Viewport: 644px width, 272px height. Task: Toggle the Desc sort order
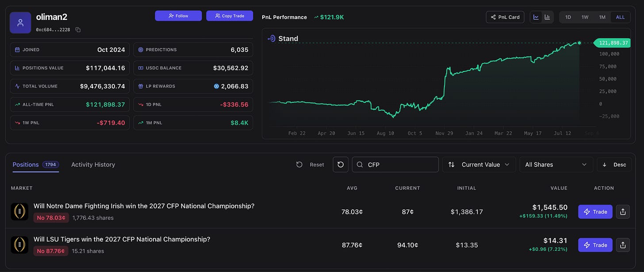pos(614,164)
